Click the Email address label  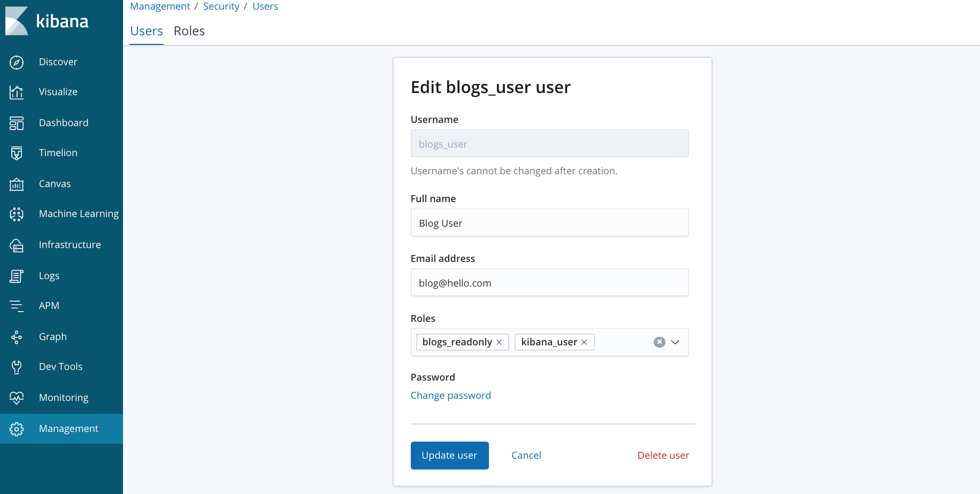(443, 259)
